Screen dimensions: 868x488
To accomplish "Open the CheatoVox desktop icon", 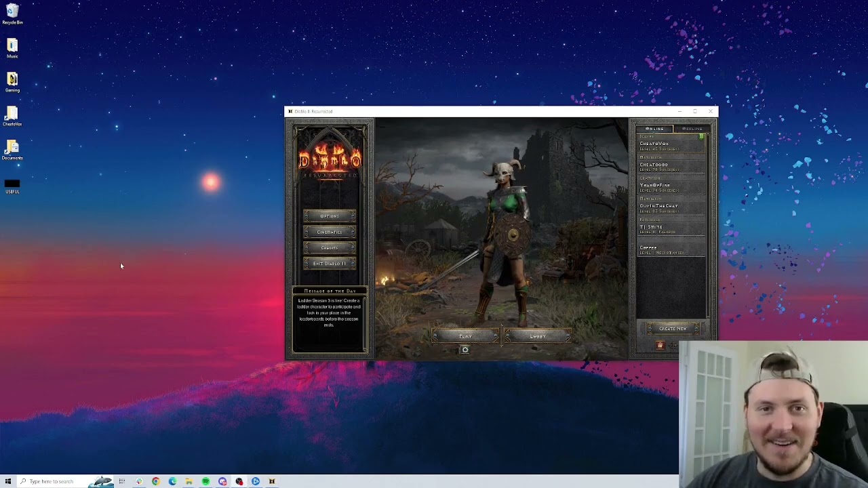I will pyautogui.click(x=12, y=116).
